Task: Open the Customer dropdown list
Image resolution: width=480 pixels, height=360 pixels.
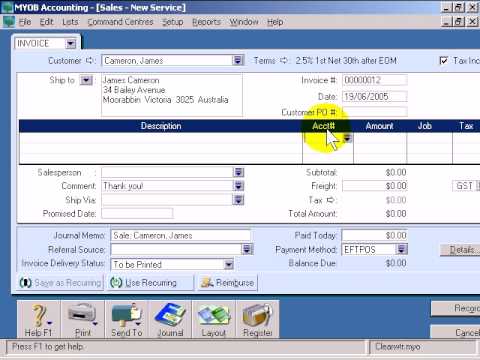Action: (238, 61)
